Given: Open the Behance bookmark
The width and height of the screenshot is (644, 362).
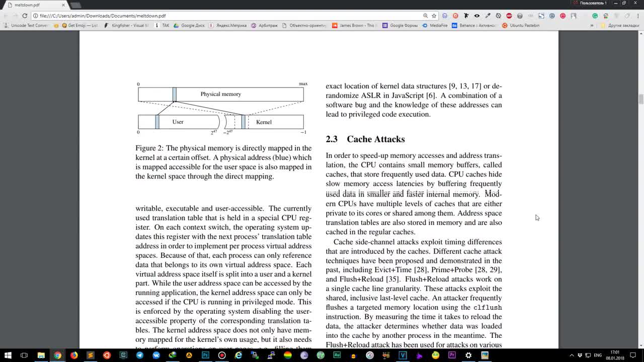Looking at the screenshot, I should click(x=474, y=25).
